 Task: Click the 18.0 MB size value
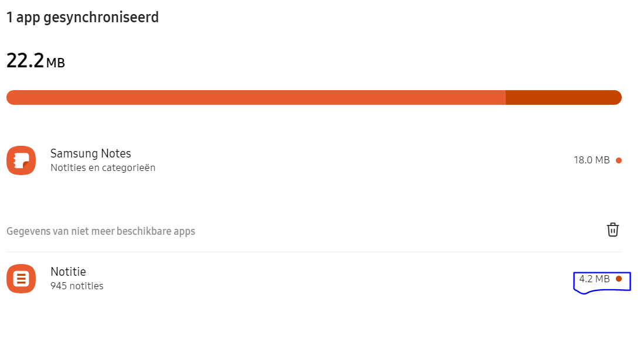tap(591, 160)
